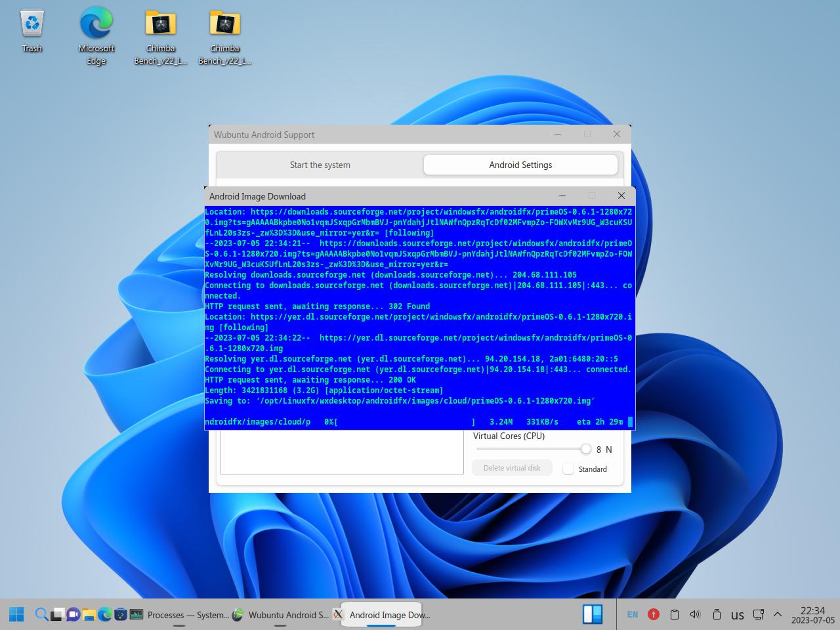This screenshot has height=630, width=840.
Task: Minimize the Wubuntu Android Support window
Action: pos(558,134)
